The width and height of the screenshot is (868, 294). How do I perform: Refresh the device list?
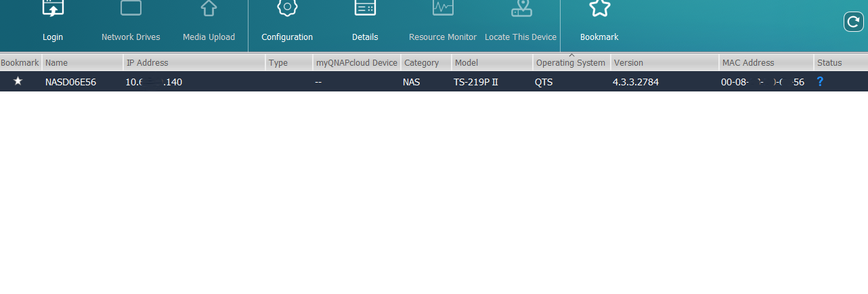click(x=853, y=22)
